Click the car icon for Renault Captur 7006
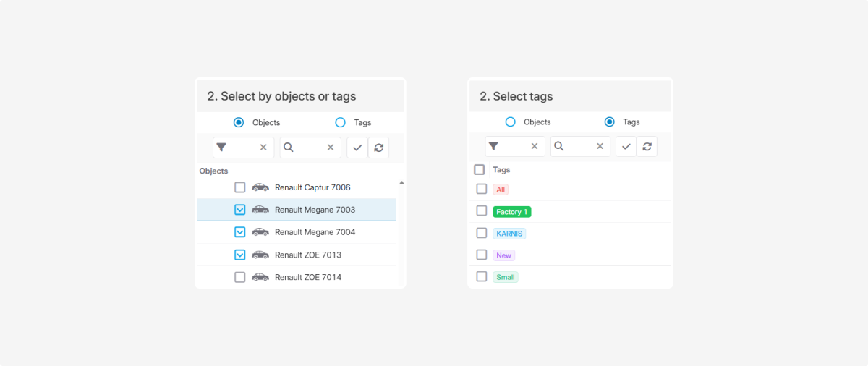This screenshot has width=868, height=366. pyautogui.click(x=260, y=187)
